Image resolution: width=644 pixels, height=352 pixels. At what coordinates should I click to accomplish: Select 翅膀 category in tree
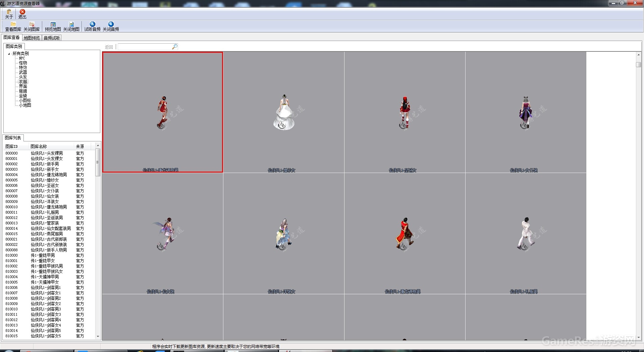click(x=23, y=91)
